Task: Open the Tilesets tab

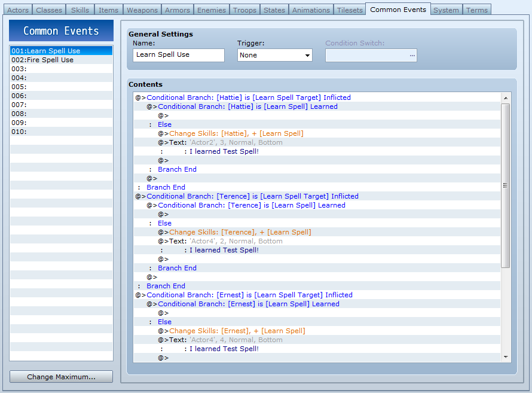Action: (x=350, y=10)
